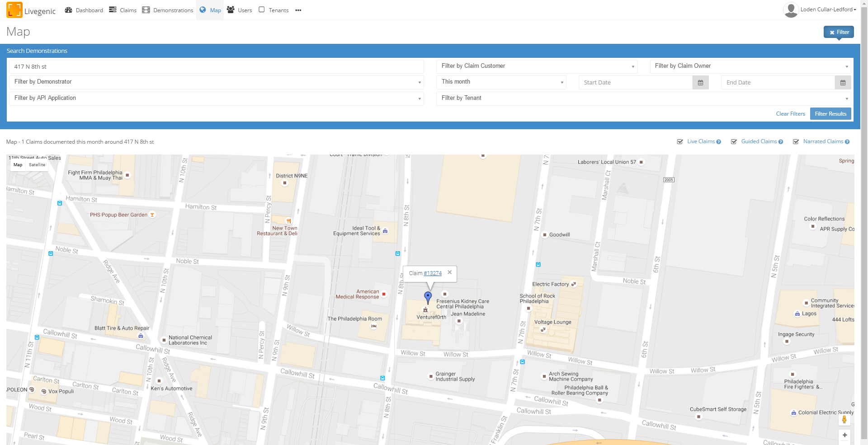This screenshot has height=445, width=868.
Task: Click the address search field
Action: point(217,66)
